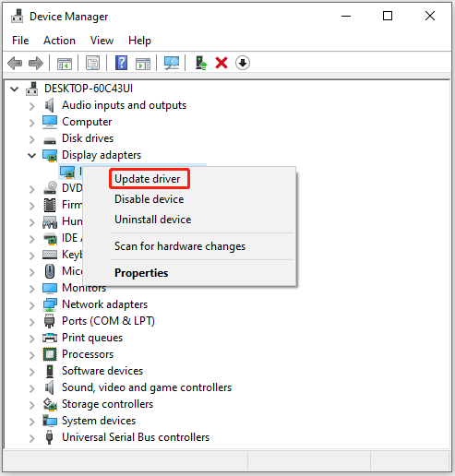Select Universal Serial Bus controllers item
Screen dimensions: 455x476
[136, 437]
